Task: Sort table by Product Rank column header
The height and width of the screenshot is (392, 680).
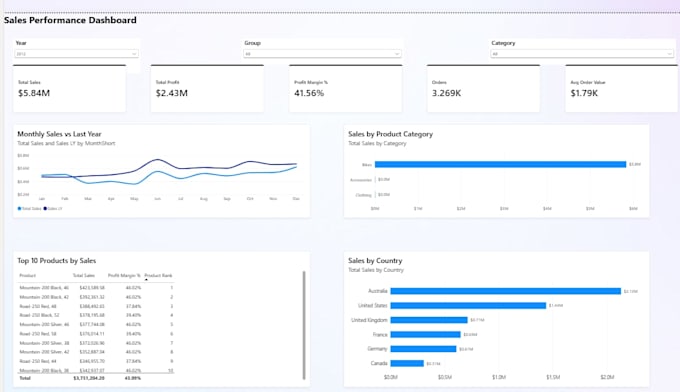Action: (x=158, y=275)
